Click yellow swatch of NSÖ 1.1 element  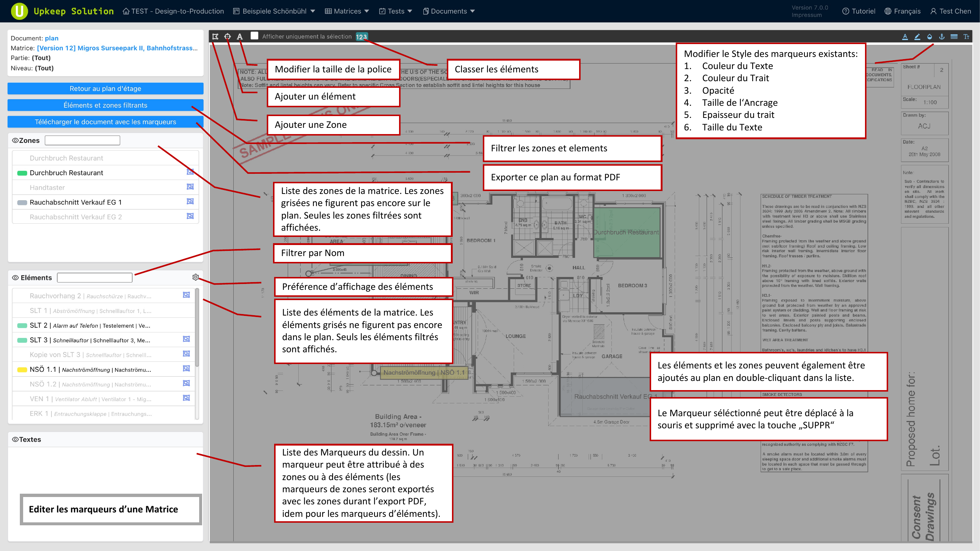coord(22,370)
